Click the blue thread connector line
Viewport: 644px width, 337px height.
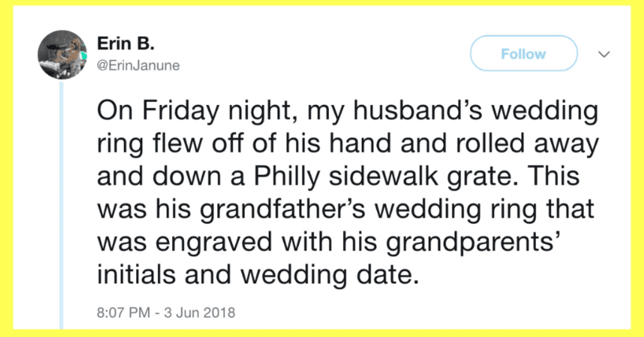(61, 205)
